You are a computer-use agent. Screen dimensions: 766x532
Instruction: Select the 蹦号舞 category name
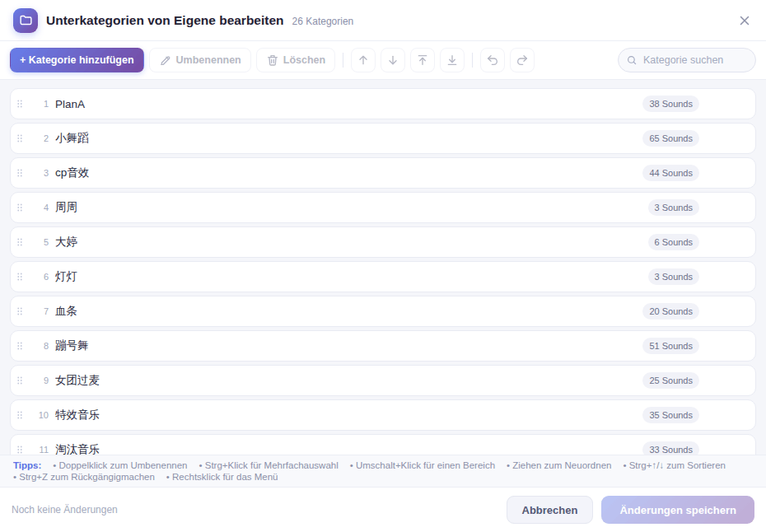click(x=72, y=346)
